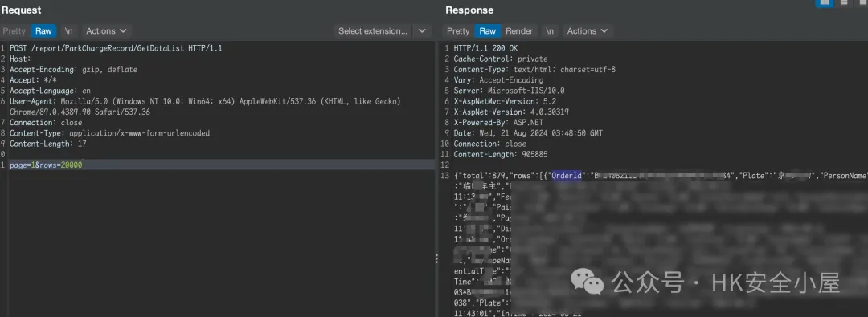Open Actions menu in Request panel
This screenshot has height=317, width=868.
pyautogui.click(x=106, y=31)
